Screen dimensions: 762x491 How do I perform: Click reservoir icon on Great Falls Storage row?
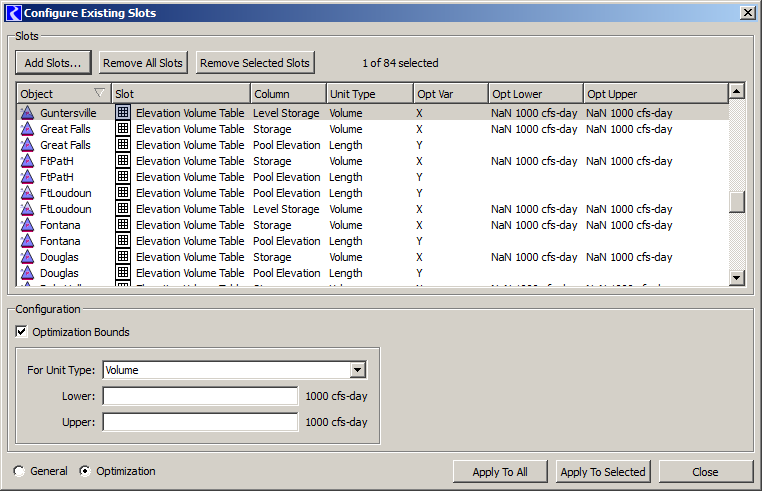(x=27, y=129)
